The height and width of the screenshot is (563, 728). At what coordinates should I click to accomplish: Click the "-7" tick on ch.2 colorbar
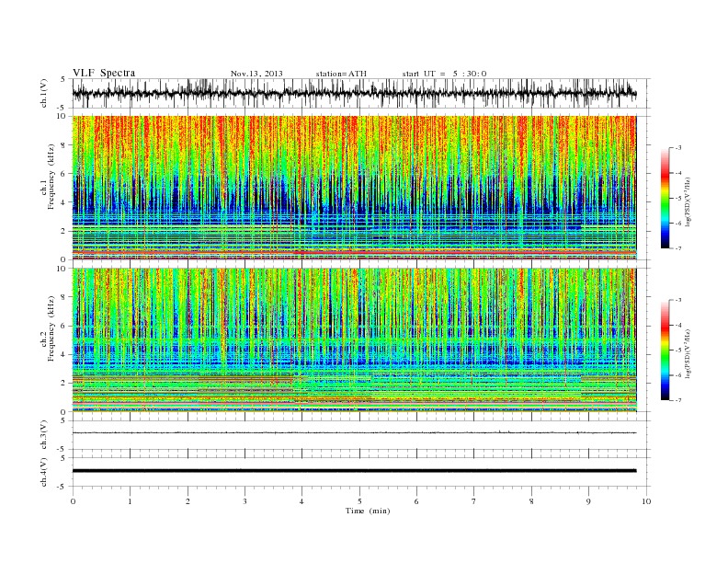tap(678, 400)
